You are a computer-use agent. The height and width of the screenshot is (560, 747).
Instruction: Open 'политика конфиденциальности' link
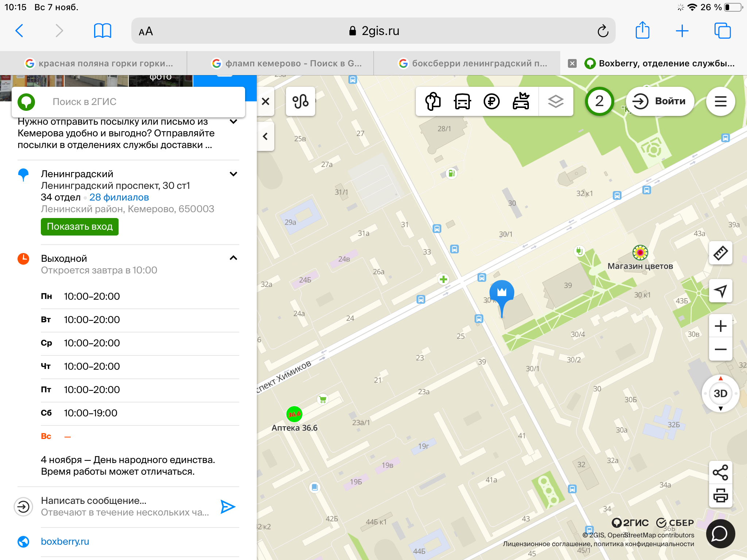(x=644, y=544)
